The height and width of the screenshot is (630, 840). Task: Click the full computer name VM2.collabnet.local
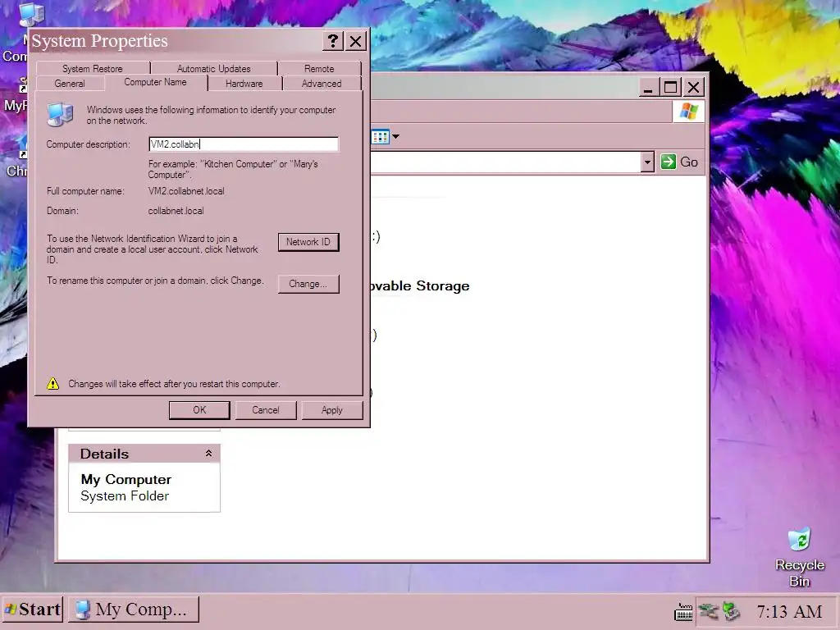(x=186, y=191)
